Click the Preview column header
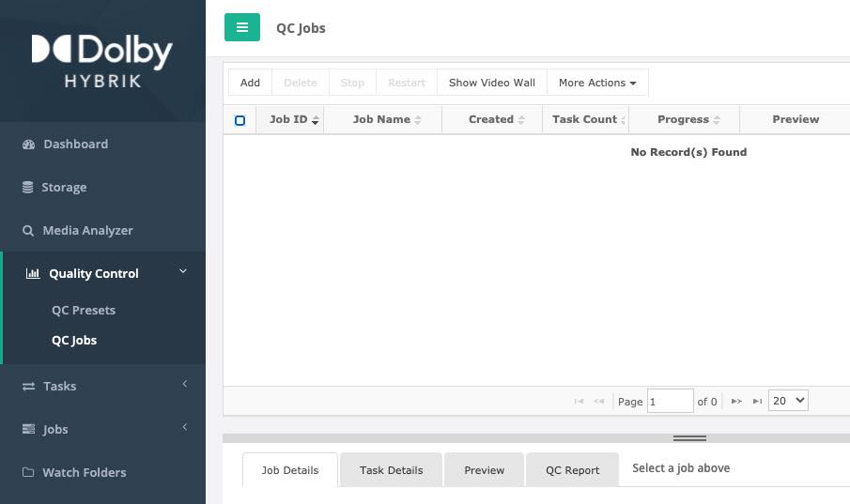Viewport: 850px width, 504px height. (796, 119)
